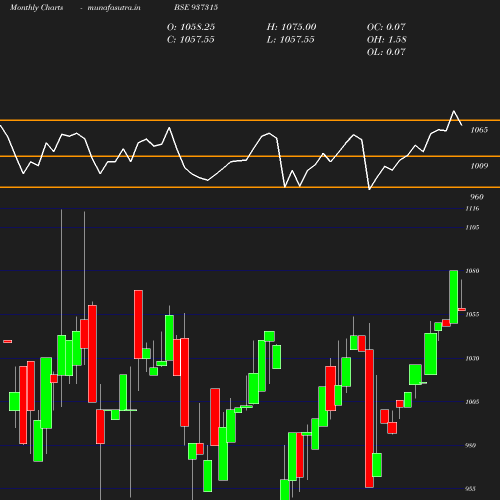This screenshot has height=500, width=500.
Task: Click the "955" price axis label
Action: coord(470,489)
